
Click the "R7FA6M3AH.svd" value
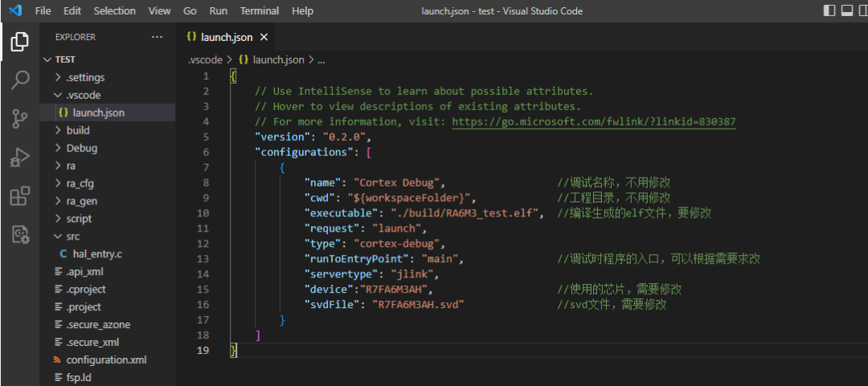(x=417, y=304)
